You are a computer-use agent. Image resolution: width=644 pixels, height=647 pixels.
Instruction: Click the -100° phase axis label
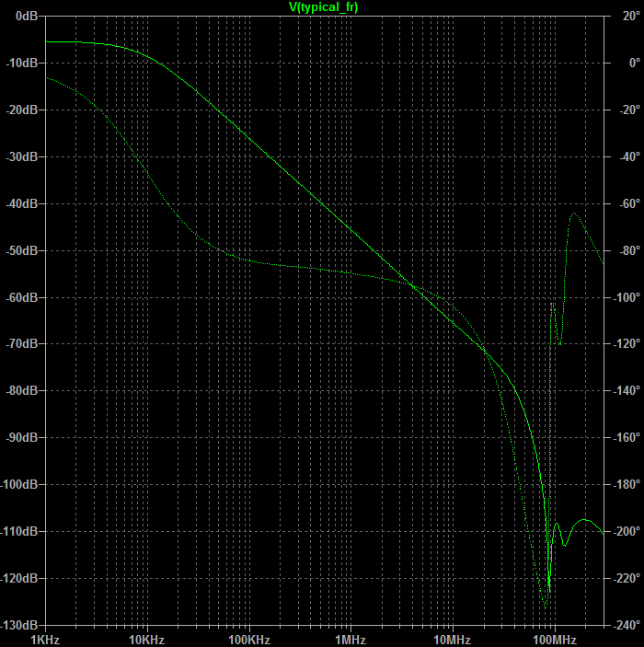click(627, 297)
